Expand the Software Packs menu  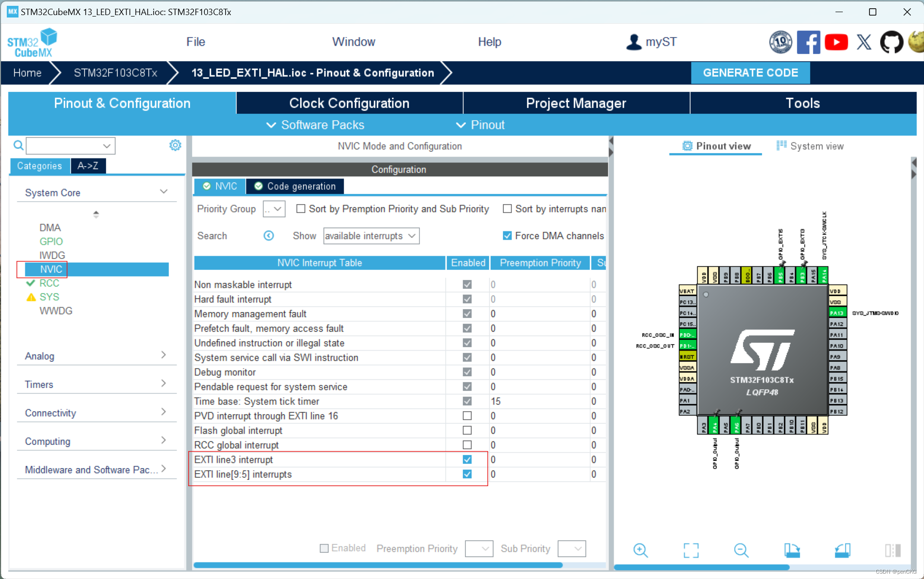coord(315,125)
